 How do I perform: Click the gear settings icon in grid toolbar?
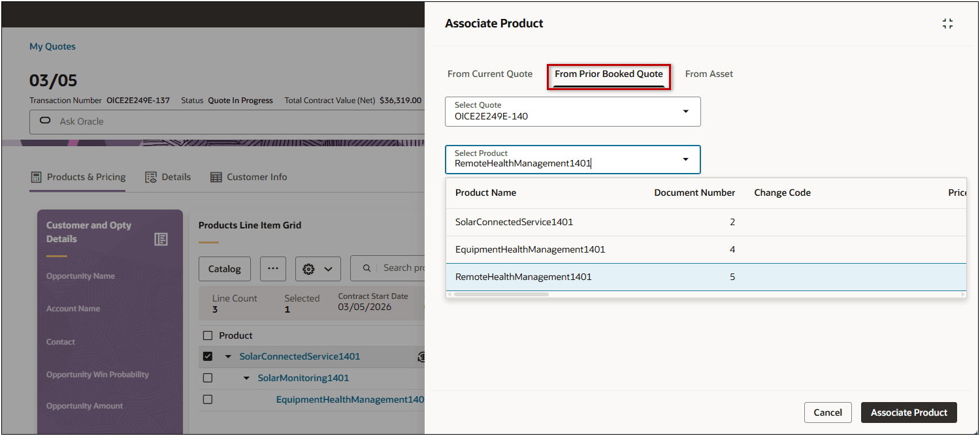point(310,269)
